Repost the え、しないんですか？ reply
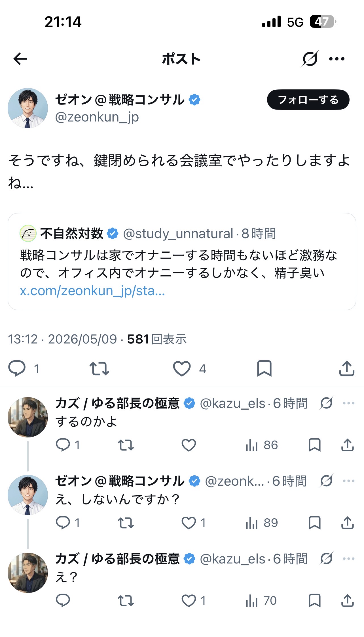The height and width of the screenshot is (637, 364). pyautogui.click(x=126, y=523)
